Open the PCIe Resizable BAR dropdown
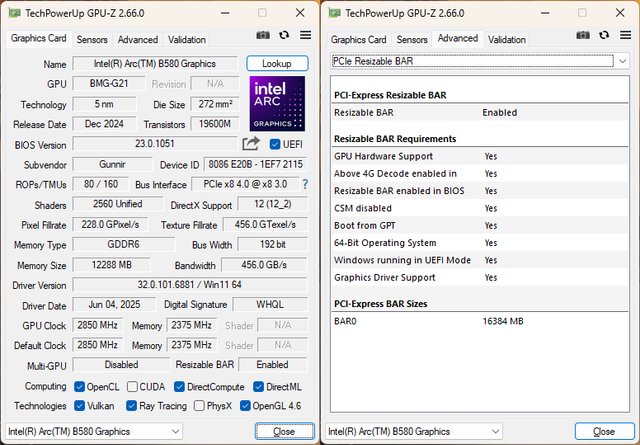This screenshot has height=445, width=640. [480, 61]
